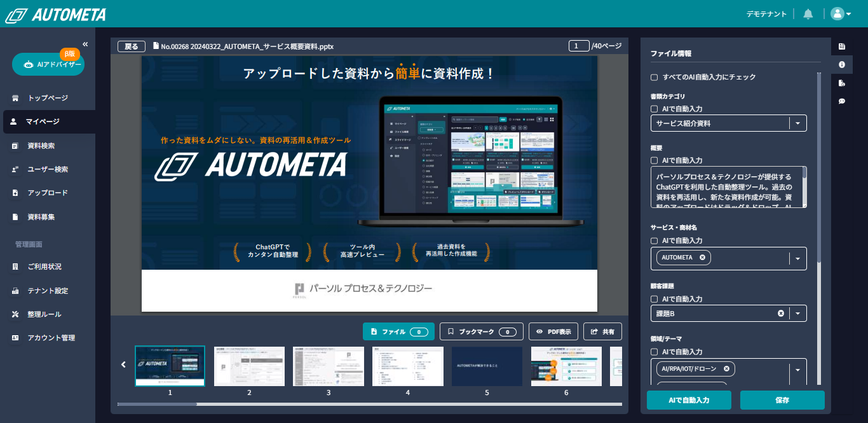Open the comments icon in the right rail
This screenshot has width=868, height=423.
(x=842, y=101)
